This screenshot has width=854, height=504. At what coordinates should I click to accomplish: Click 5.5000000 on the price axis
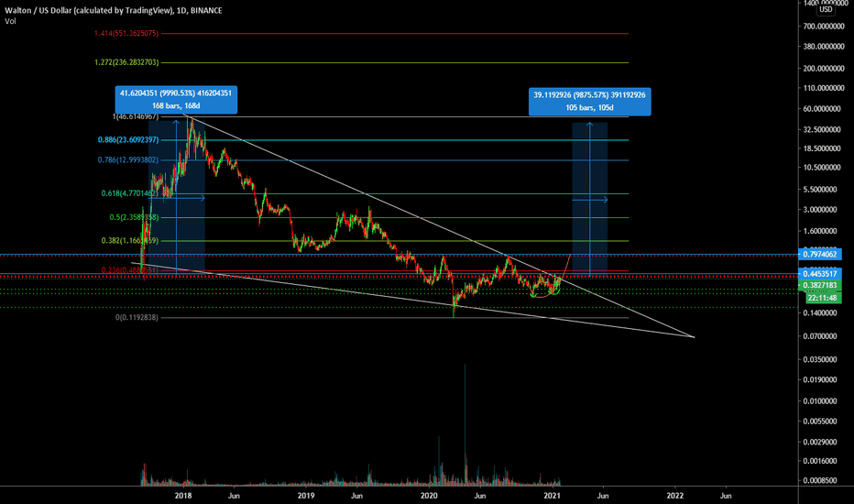coord(820,189)
